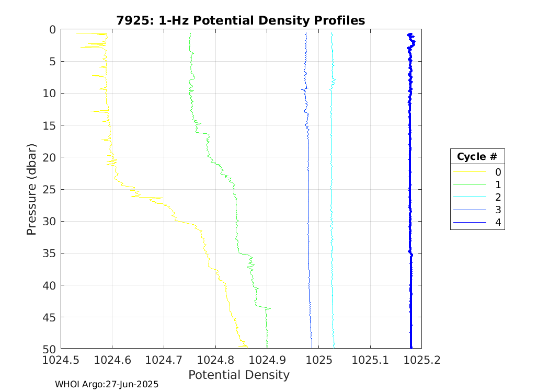The height and width of the screenshot is (392, 549).
Task: Click y-axis tick label 20
Action: [49, 157]
